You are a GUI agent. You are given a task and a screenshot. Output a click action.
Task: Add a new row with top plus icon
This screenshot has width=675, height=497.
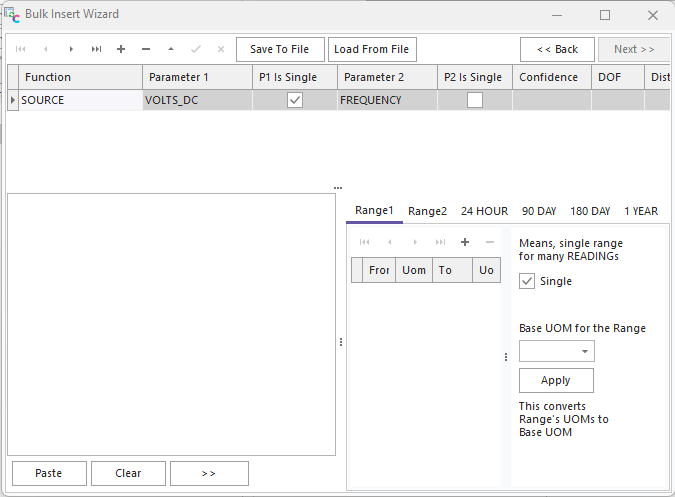point(121,49)
